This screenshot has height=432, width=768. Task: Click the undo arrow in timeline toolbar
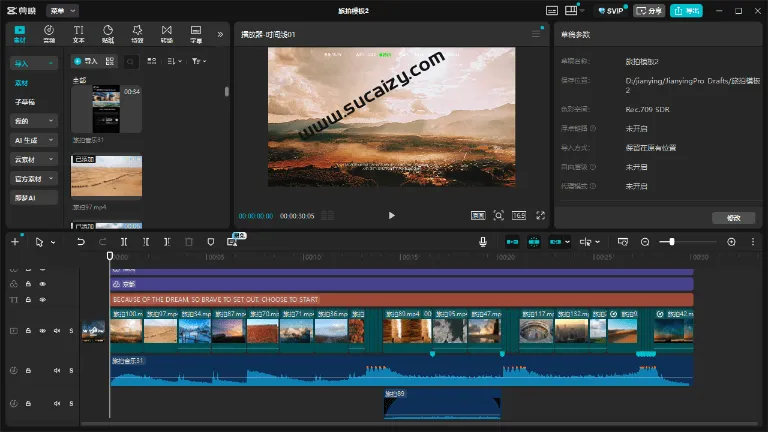click(x=81, y=241)
